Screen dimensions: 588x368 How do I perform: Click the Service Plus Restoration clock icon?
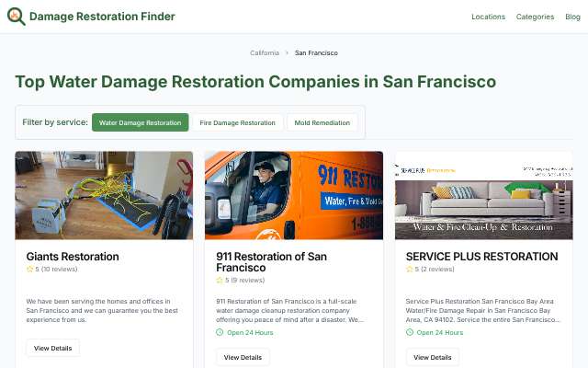coord(410,332)
